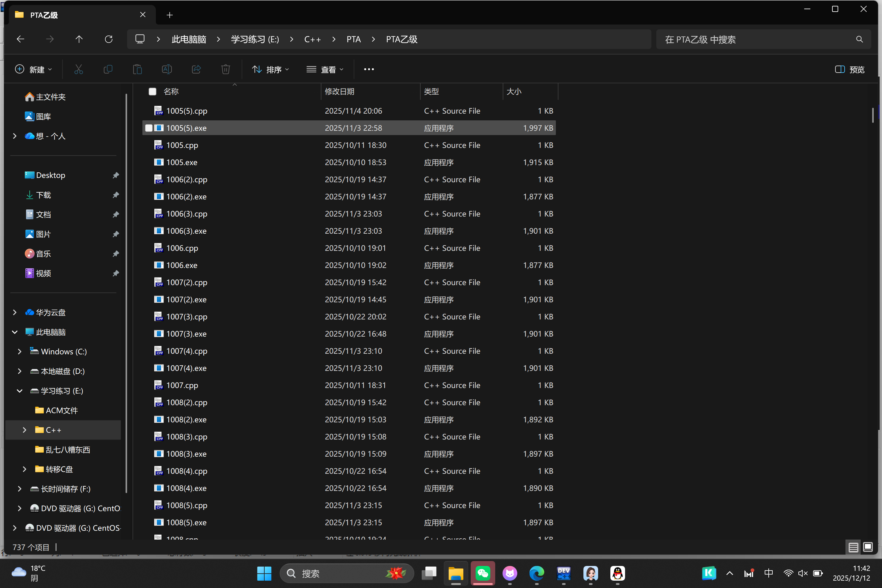
Task: Click the Delete trash icon
Action: tap(225, 70)
